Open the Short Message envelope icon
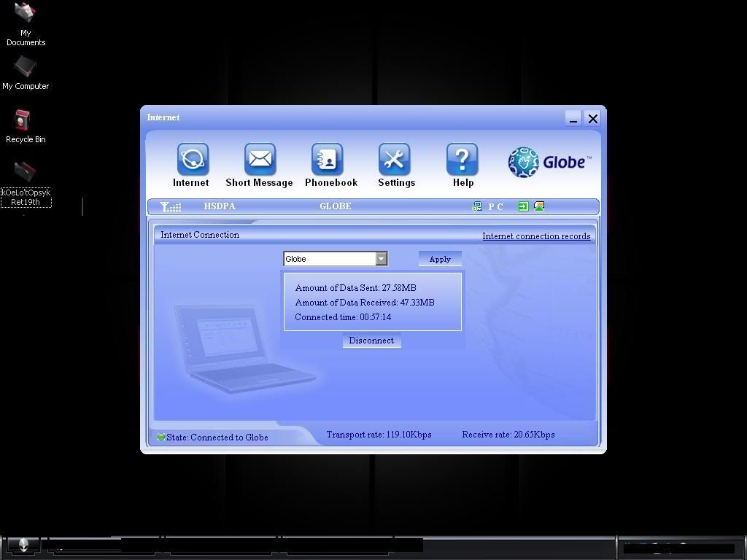747x560 pixels. pyautogui.click(x=260, y=159)
